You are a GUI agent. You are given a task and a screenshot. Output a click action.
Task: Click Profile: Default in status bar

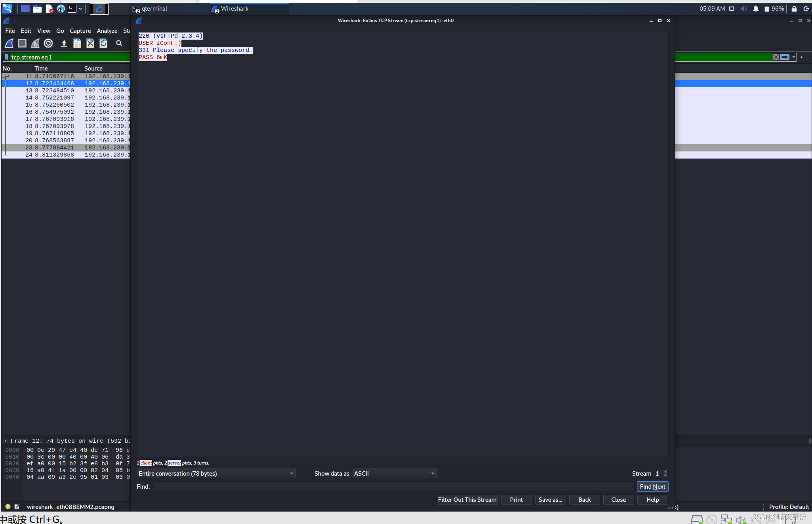tap(789, 507)
